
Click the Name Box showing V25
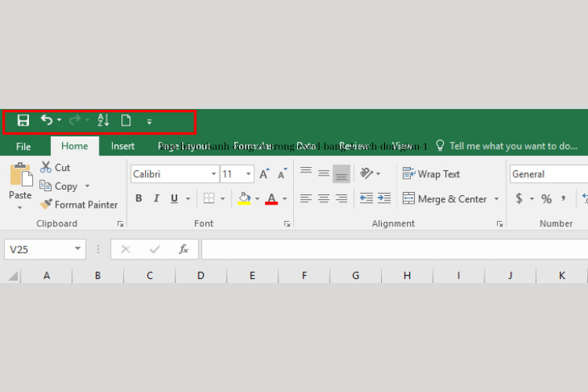pos(45,249)
